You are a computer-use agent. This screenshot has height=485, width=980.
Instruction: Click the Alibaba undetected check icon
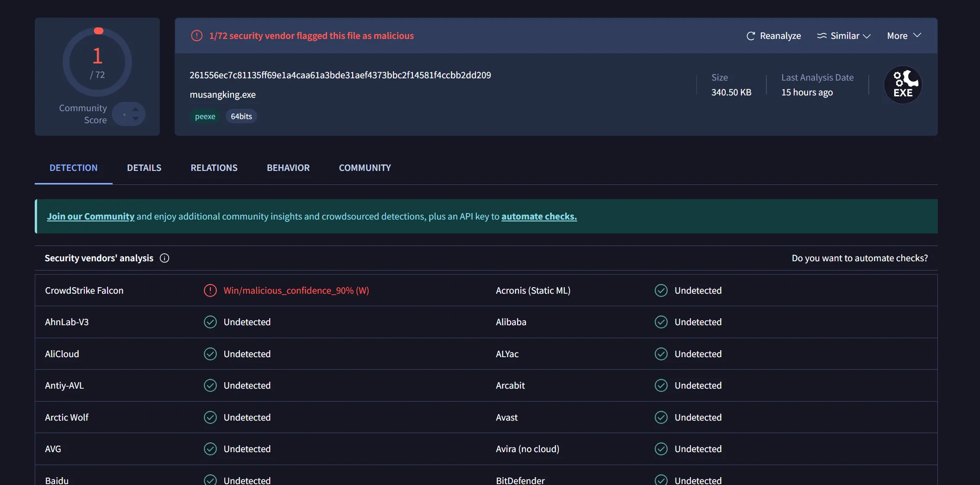[661, 322]
